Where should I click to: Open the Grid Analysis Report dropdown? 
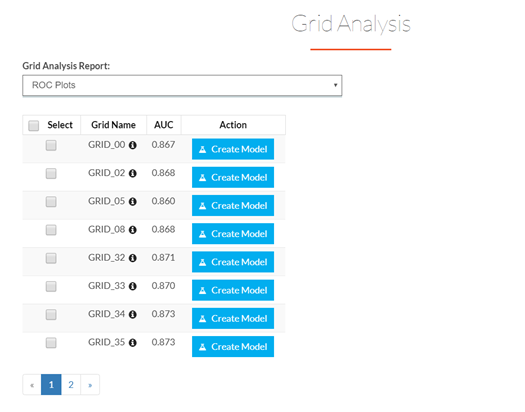click(182, 85)
